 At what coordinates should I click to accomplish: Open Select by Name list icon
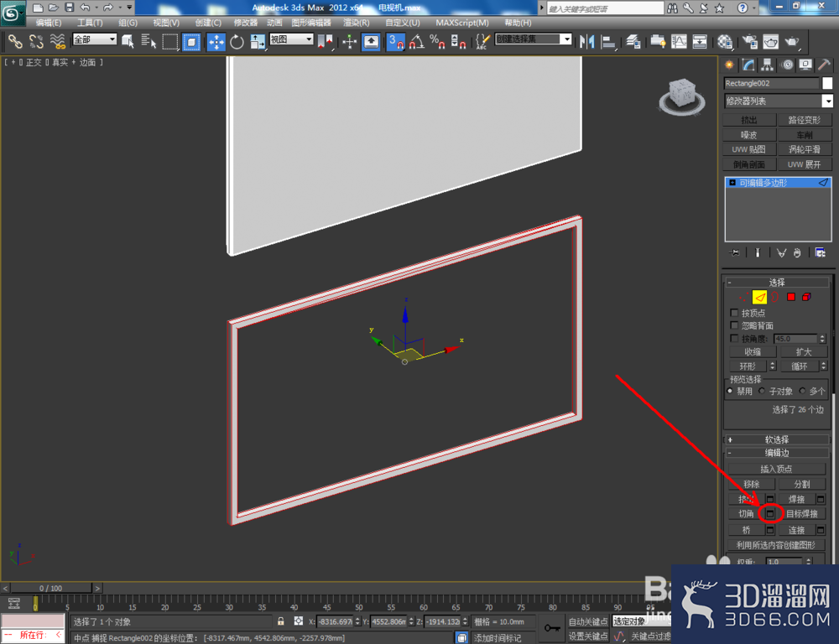(149, 41)
